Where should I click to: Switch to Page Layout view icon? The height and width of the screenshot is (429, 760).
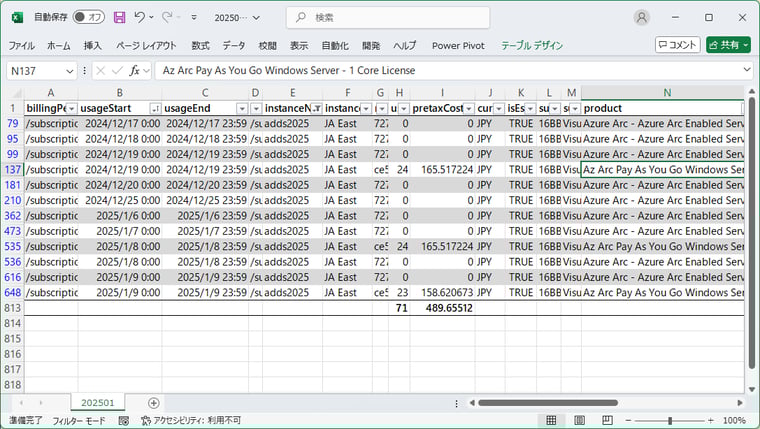tap(579, 420)
